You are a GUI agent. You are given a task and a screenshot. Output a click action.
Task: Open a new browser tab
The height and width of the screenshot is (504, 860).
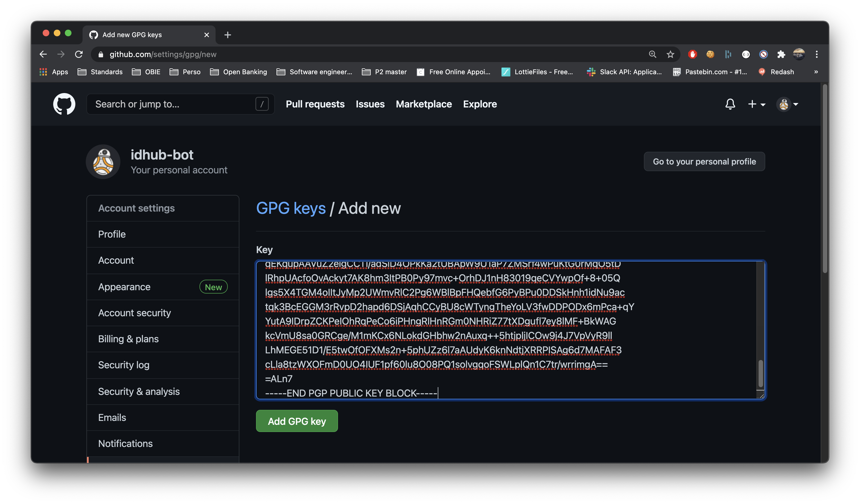228,35
